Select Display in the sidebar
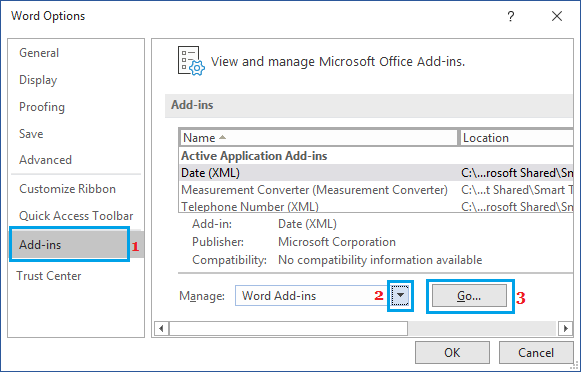581x372 pixels. click(38, 80)
